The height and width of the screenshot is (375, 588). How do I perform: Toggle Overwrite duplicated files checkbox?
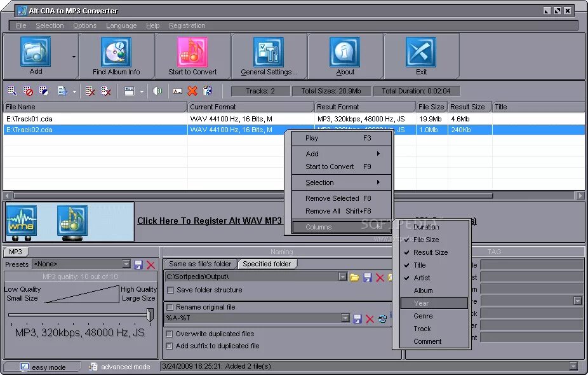point(169,334)
